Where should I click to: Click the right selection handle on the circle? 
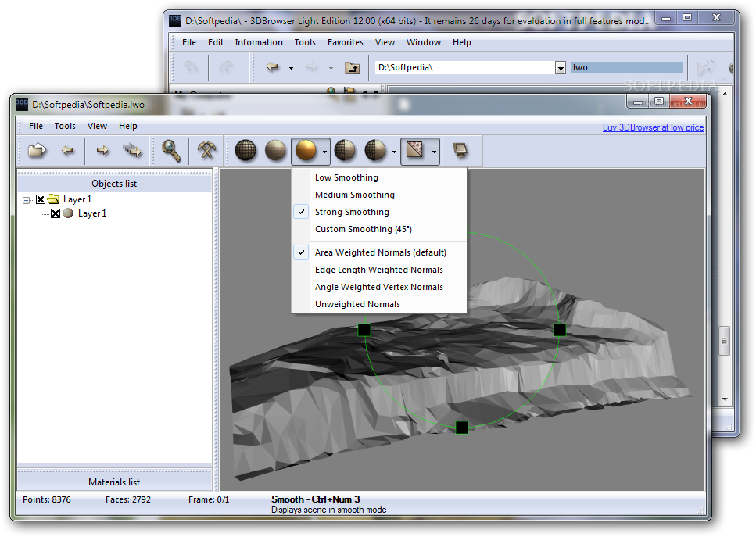[559, 330]
